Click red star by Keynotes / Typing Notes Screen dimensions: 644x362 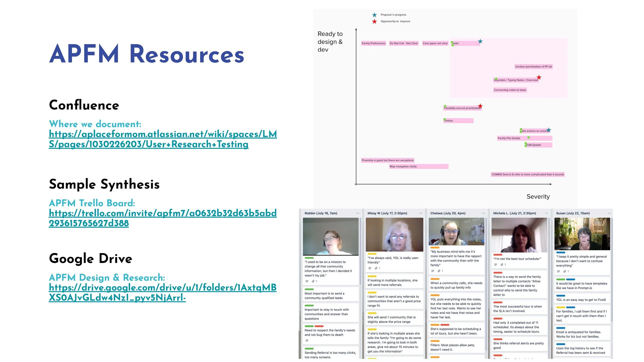click(539, 77)
